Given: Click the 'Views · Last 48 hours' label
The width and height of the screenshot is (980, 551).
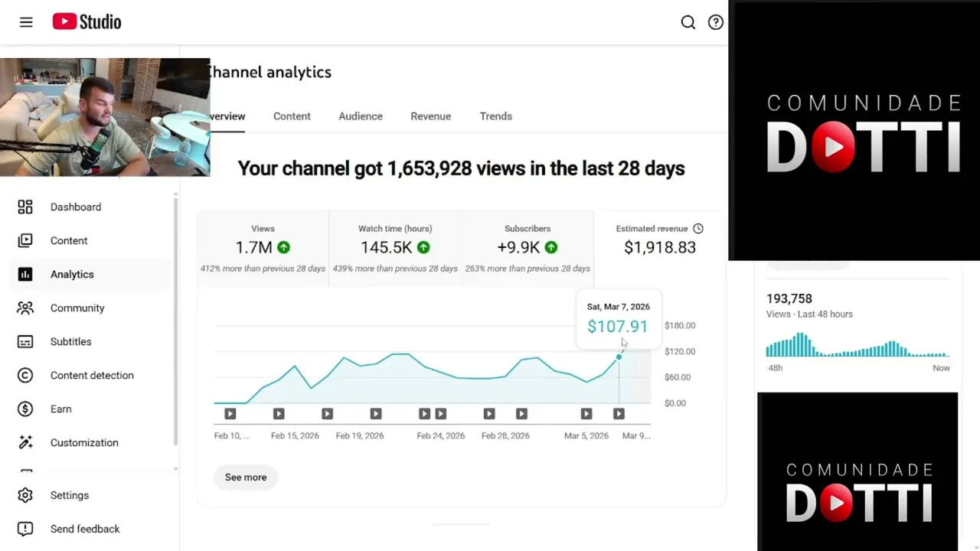Looking at the screenshot, I should [x=809, y=314].
